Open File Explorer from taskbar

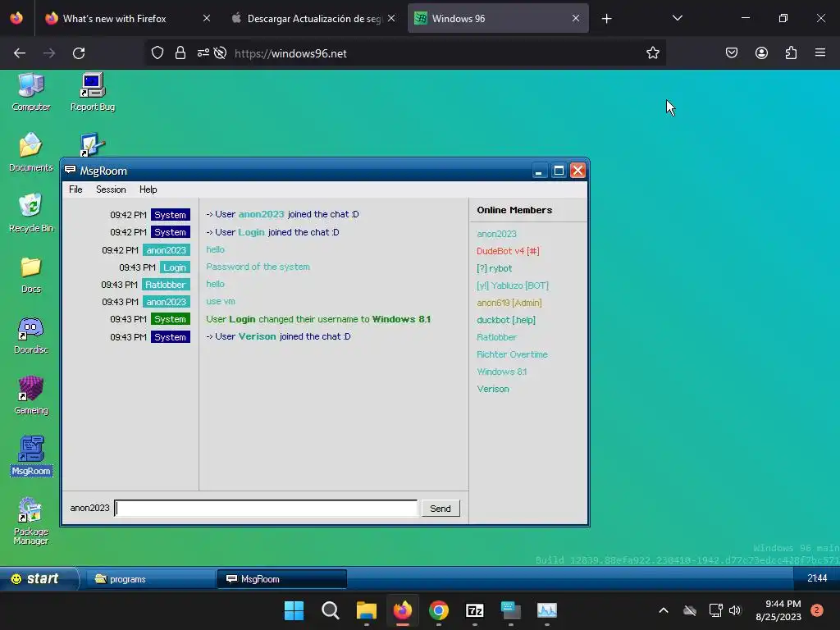(x=367, y=610)
